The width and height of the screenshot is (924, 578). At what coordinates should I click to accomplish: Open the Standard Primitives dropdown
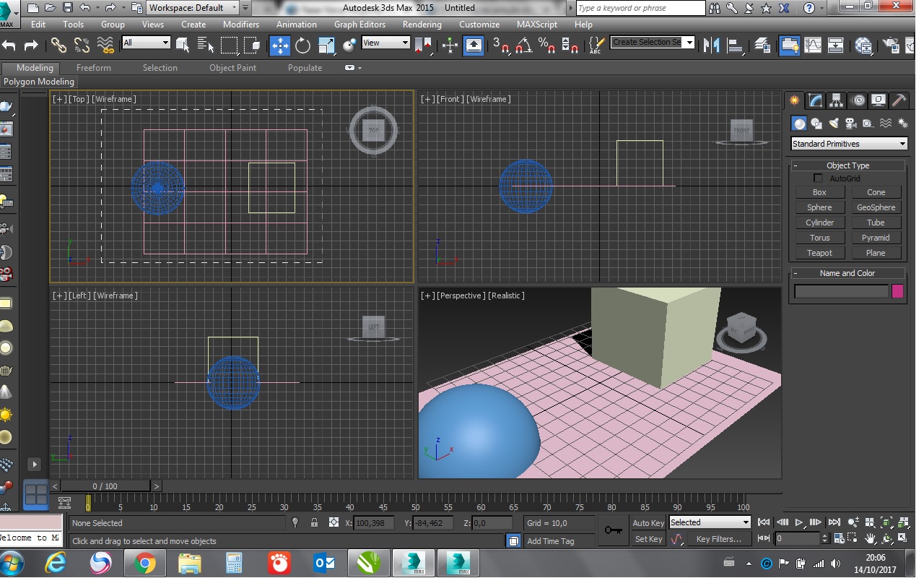(x=849, y=144)
